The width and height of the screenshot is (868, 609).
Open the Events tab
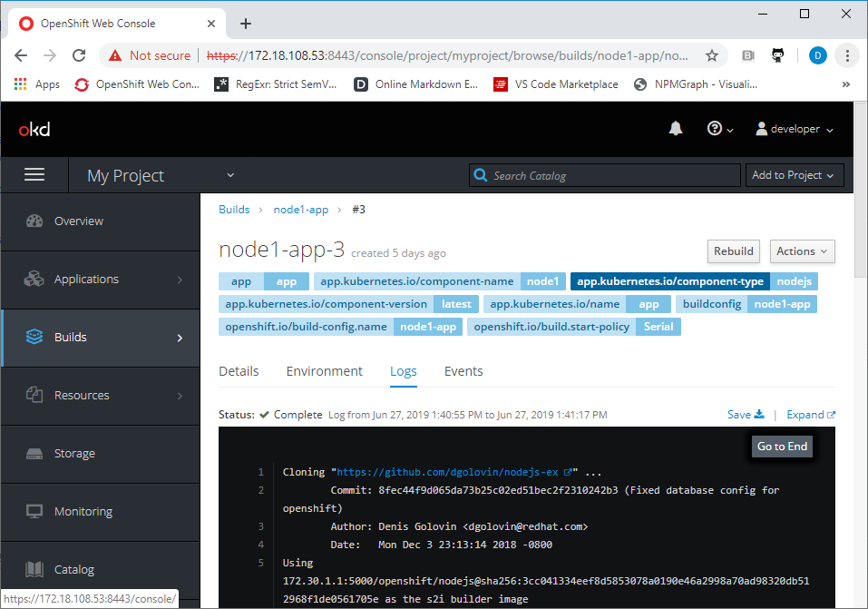[463, 371]
